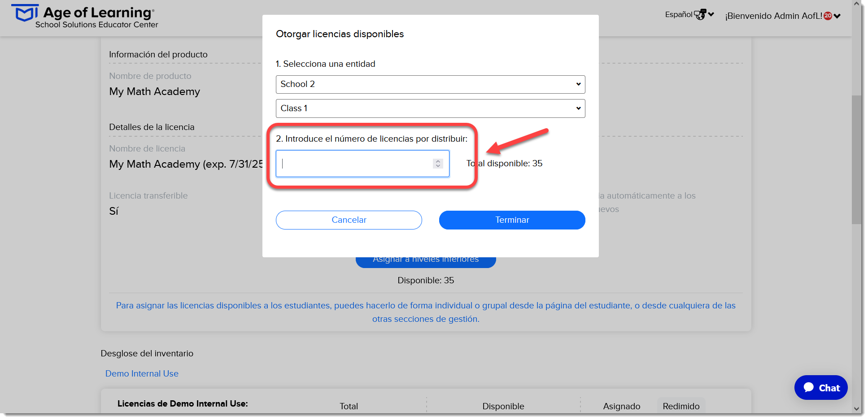Viewport: 868px width, 420px height.
Task: Click the Disponible column header
Action: (503, 406)
